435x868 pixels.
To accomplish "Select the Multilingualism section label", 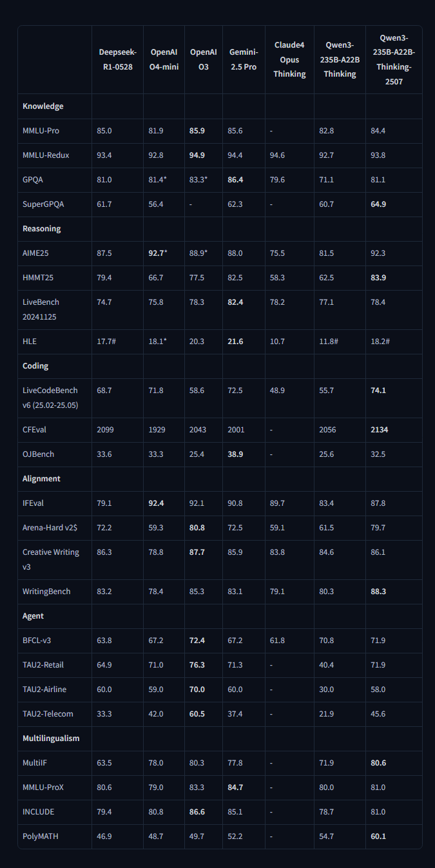I will click(51, 738).
